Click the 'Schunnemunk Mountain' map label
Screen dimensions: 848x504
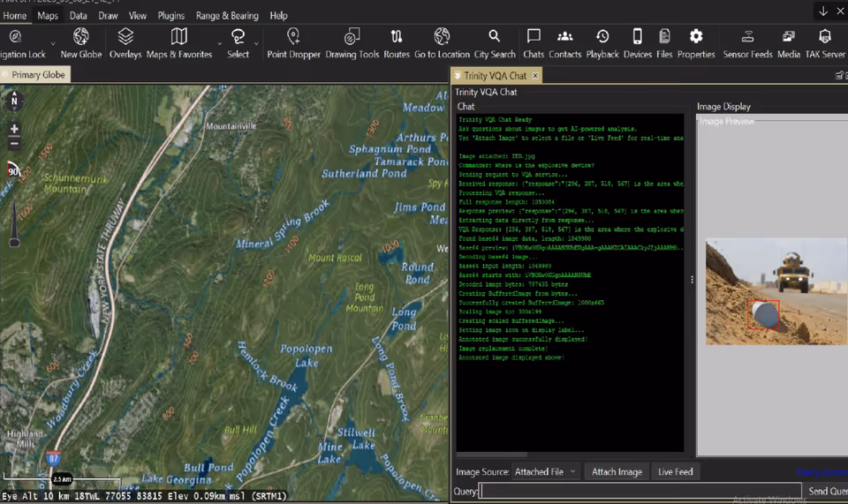(75, 184)
